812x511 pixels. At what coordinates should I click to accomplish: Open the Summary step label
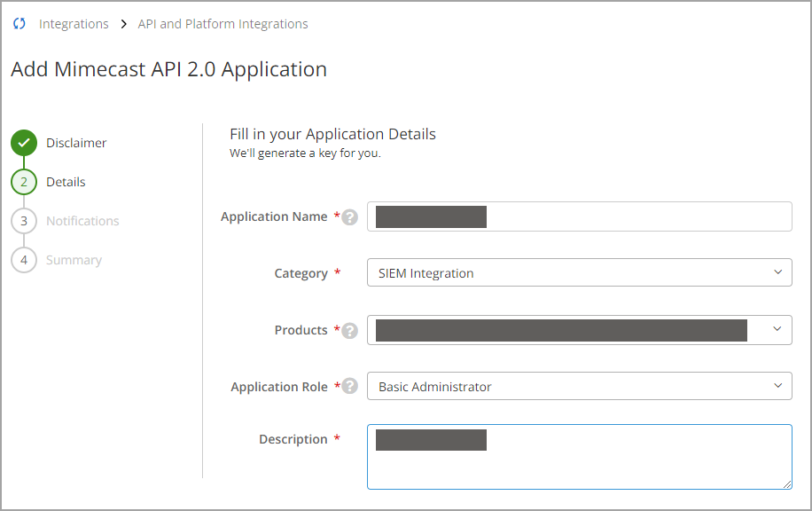point(74,260)
